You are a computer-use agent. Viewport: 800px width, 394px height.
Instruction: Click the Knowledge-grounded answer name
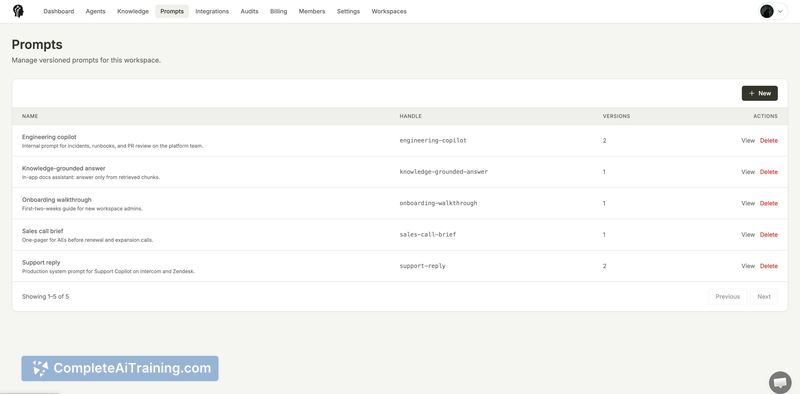(x=64, y=168)
